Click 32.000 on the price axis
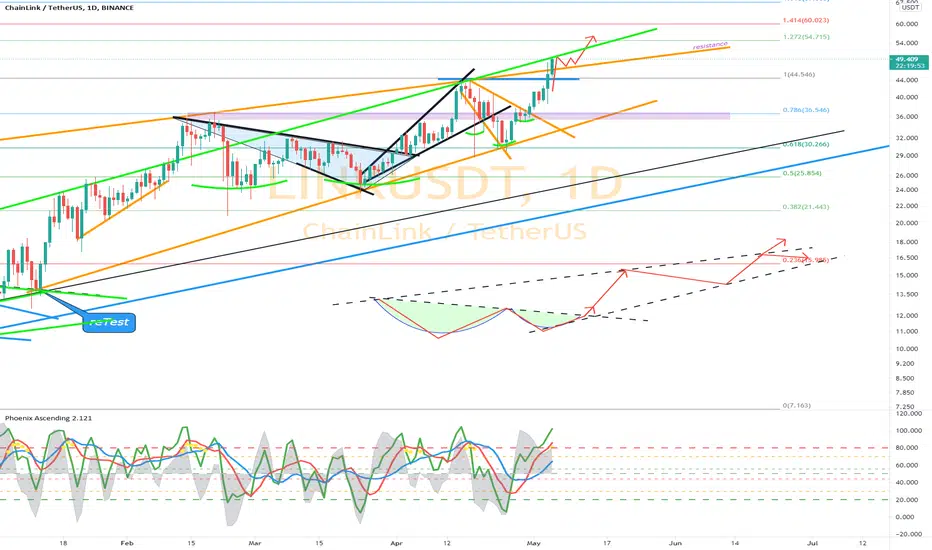This screenshot has width=932, height=550. coord(908,138)
